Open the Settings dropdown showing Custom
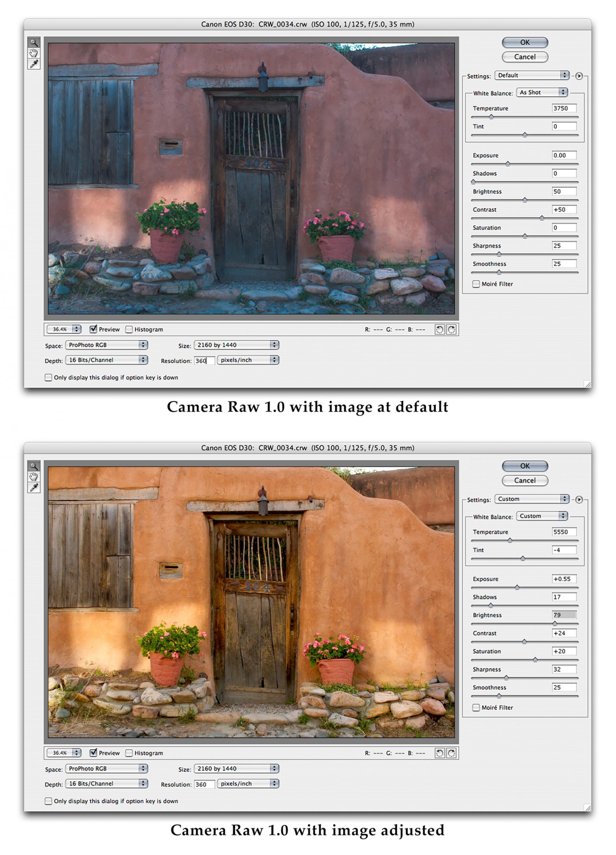This screenshot has height=855, width=616. point(531,499)
